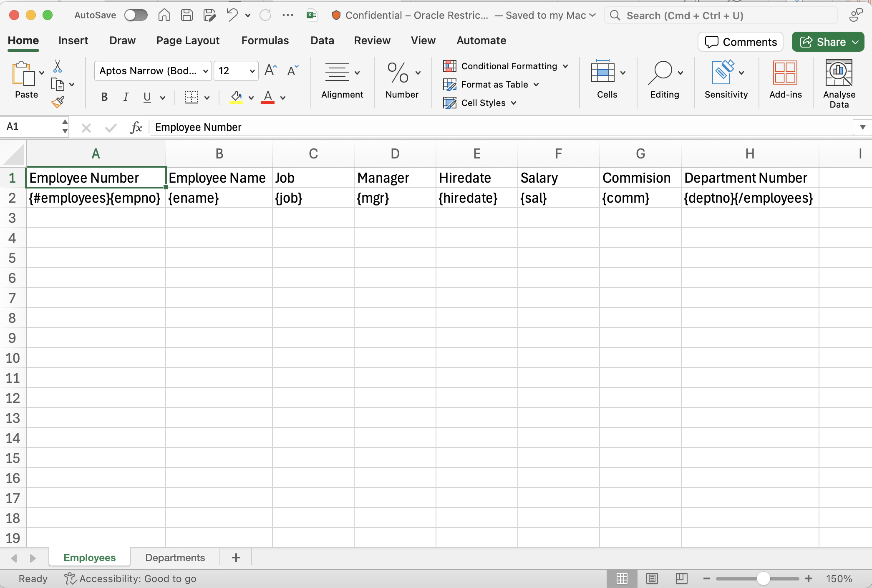
Task: Click Increase Font Size icon
Action: [270, 70]
